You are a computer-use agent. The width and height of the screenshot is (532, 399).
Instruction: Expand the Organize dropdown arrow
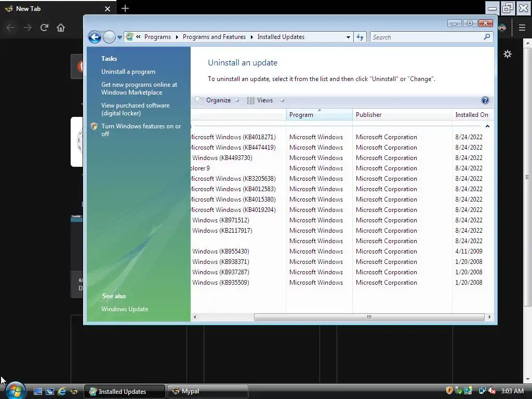tap(237, 101)
